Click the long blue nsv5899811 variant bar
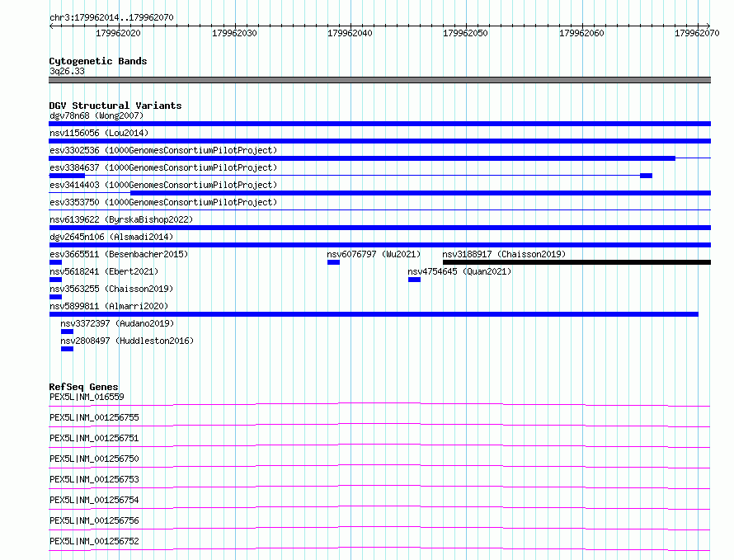The width and height of the screenshot is (734, 560). tap(374, 314)
